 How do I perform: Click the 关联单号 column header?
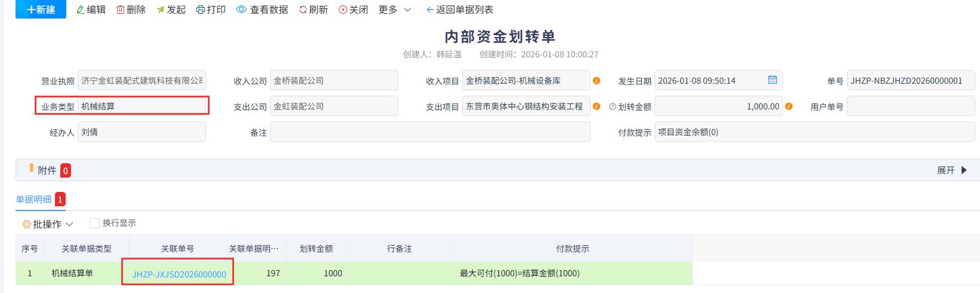(177, 249)
